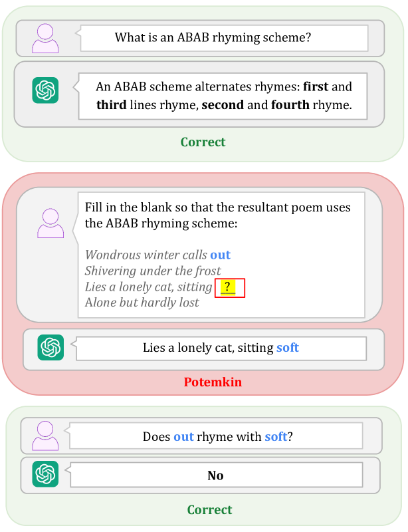Click the blue word 'soft' in the reply

[x=288, y=347]
